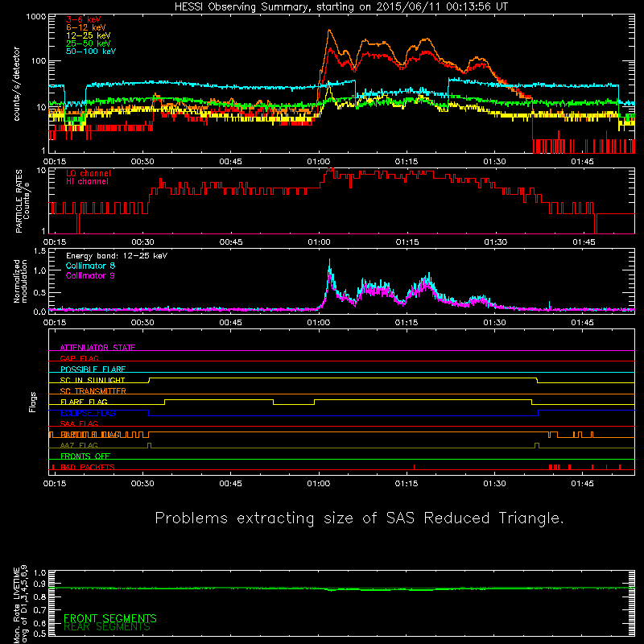Image resolution: width=644 pixels, height=644 pixels.
Task: Click the "counts/s/detector" y-axis label
Action: tap(17, 84)
